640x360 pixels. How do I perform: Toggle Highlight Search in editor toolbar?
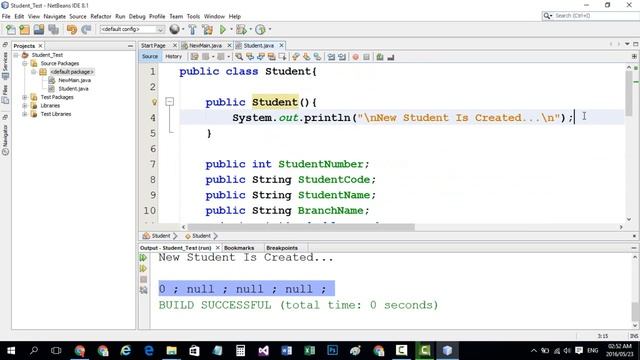(271, 57)
